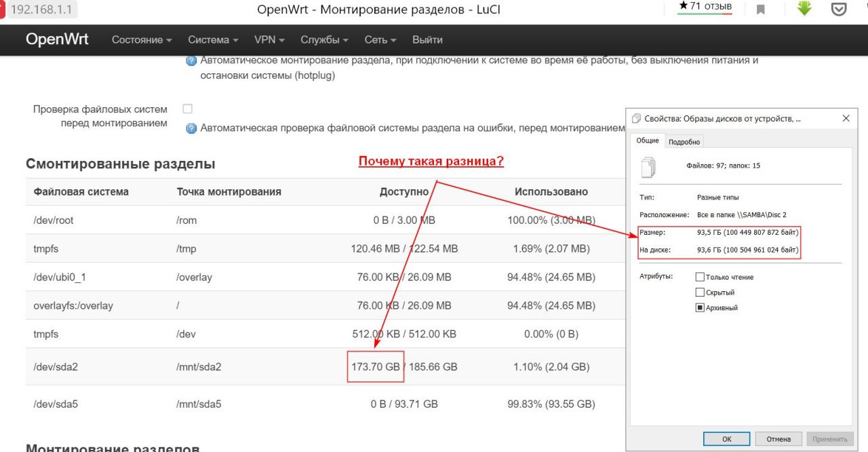Toggle the filesystem check before mounting checkbox
This screenshot has height=452, width=868.
188,109
